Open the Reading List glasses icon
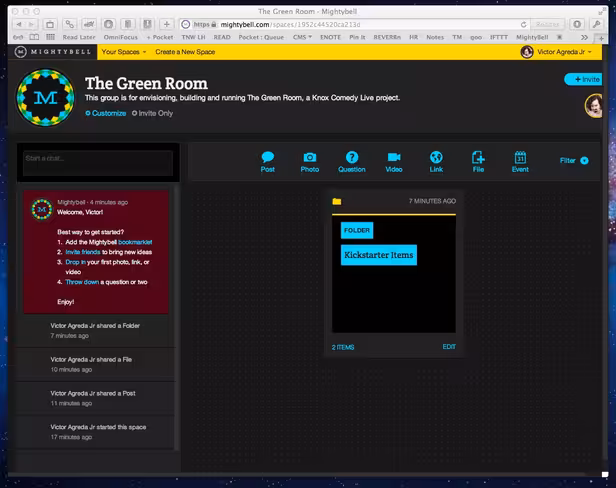 (18, 37)
